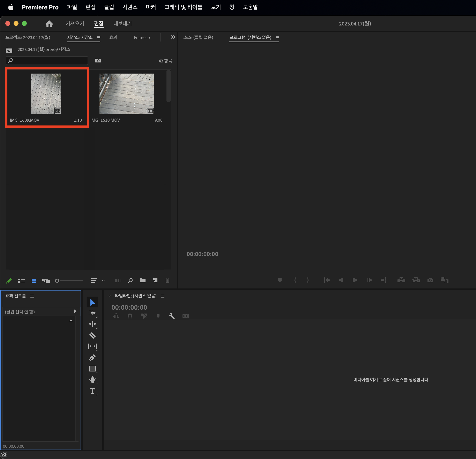Select the Pen tool
476x459 pixels.
pos(92,358)
